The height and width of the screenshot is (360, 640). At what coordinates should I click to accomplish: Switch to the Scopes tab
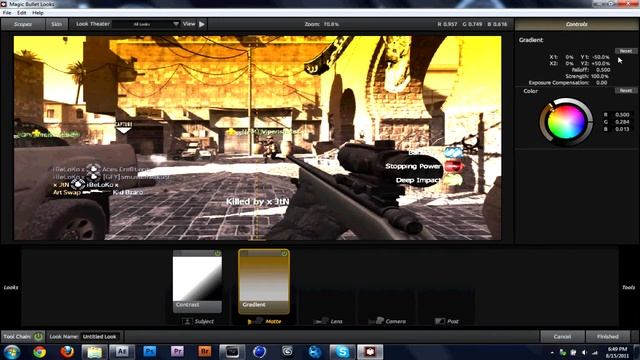point(23,24)
